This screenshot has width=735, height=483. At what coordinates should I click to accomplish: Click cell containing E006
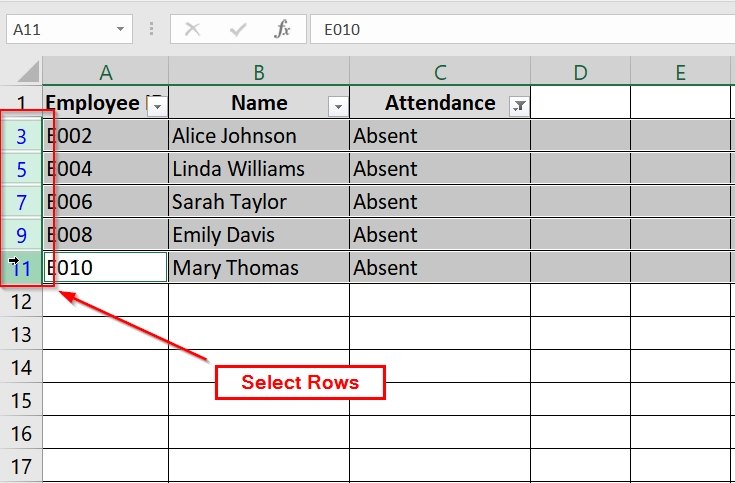click(x=105, y=202)
